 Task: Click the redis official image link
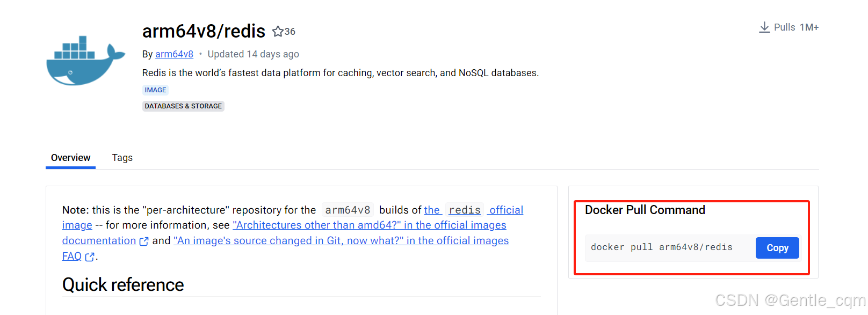464,210
